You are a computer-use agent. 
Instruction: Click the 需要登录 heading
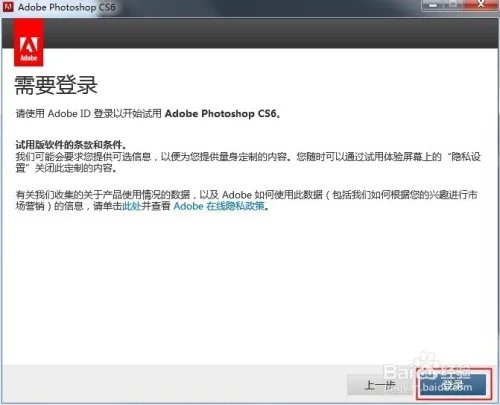(x=56, y=85)
